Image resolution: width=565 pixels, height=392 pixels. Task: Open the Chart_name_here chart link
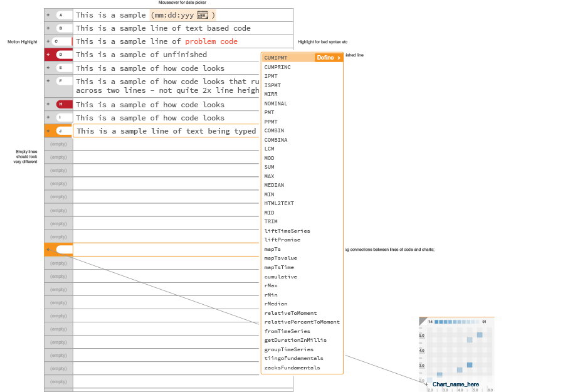click(x=456, y=384)
